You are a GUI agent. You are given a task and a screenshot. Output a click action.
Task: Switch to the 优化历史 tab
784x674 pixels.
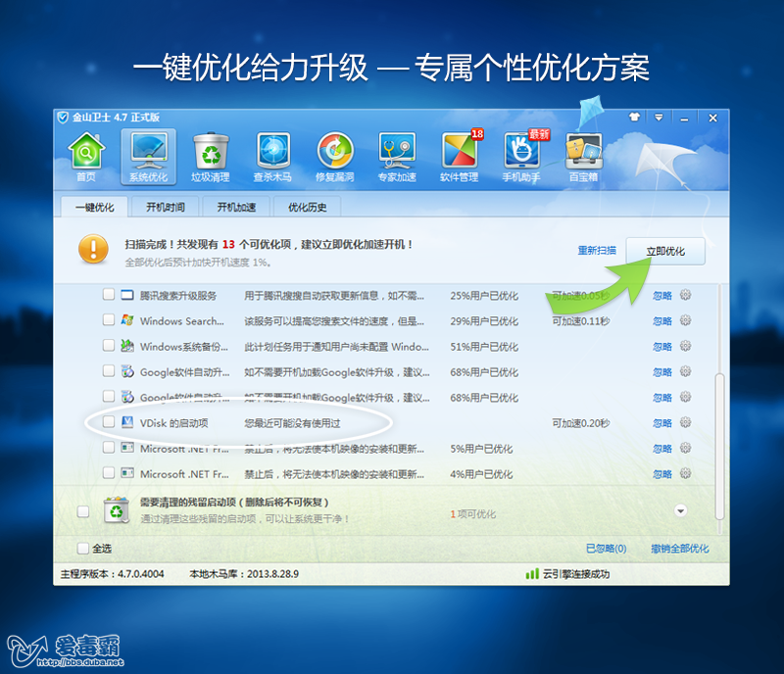[307, 207]
